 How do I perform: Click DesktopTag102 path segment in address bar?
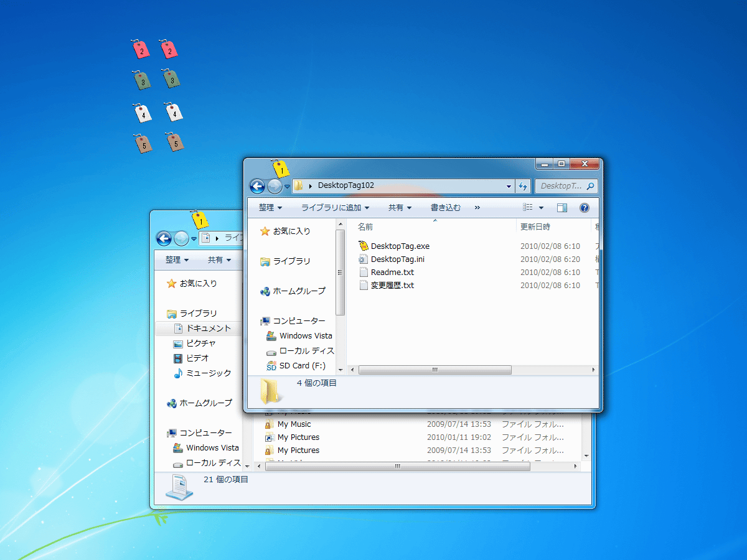[x=345, y=185]
